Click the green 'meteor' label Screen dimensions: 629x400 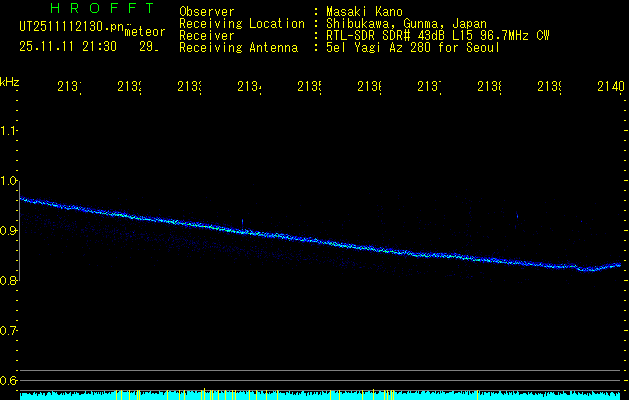tap(145, 32)
